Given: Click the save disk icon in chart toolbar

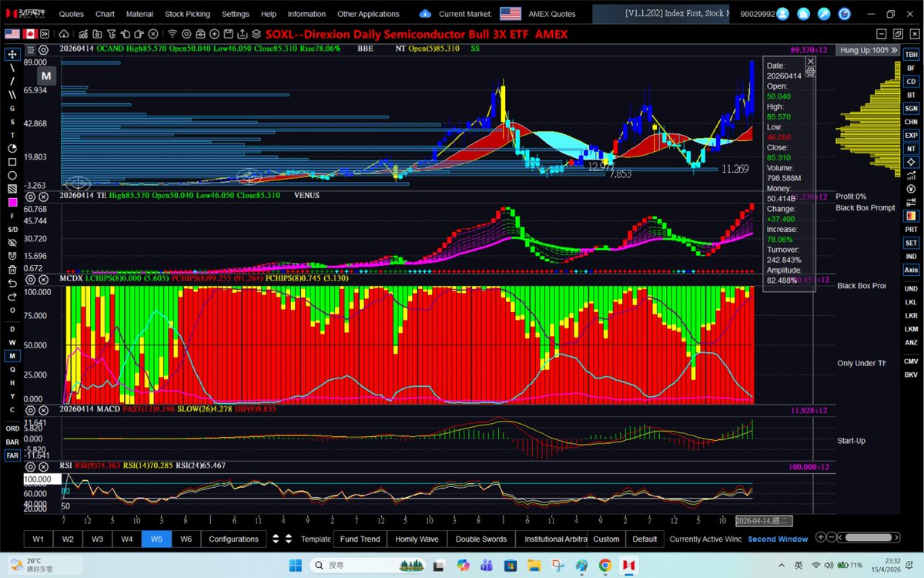Looking at the screenshot, I should (x=229, y=34).
